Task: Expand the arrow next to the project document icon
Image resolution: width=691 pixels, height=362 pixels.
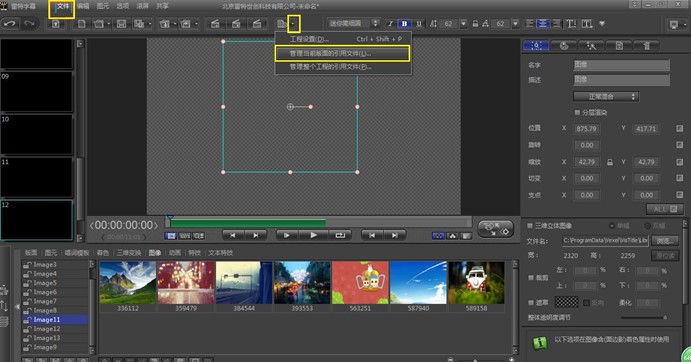Action: pos(293,24)
